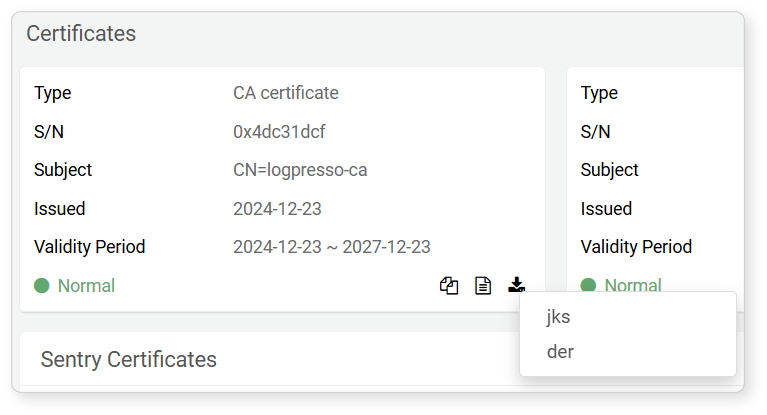The width and height of the screenshot is (767, 415).
Task: Click the Certificates panel title
Action: coord(81,33)
